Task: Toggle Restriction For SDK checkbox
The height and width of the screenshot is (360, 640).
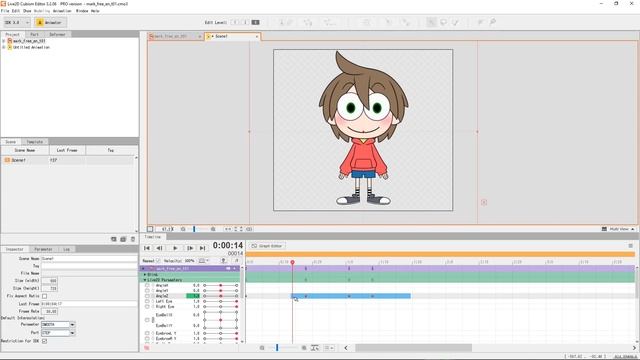Action: pos(44,341)
